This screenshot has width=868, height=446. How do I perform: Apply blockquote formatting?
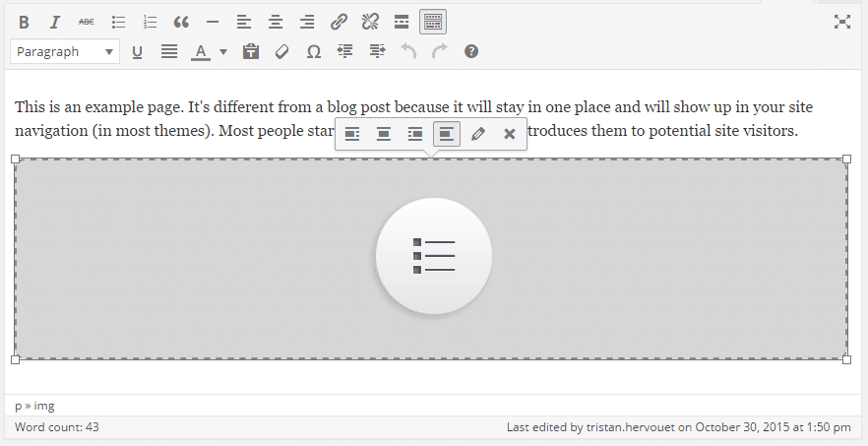pyautogui.click(x=181, y=22)
